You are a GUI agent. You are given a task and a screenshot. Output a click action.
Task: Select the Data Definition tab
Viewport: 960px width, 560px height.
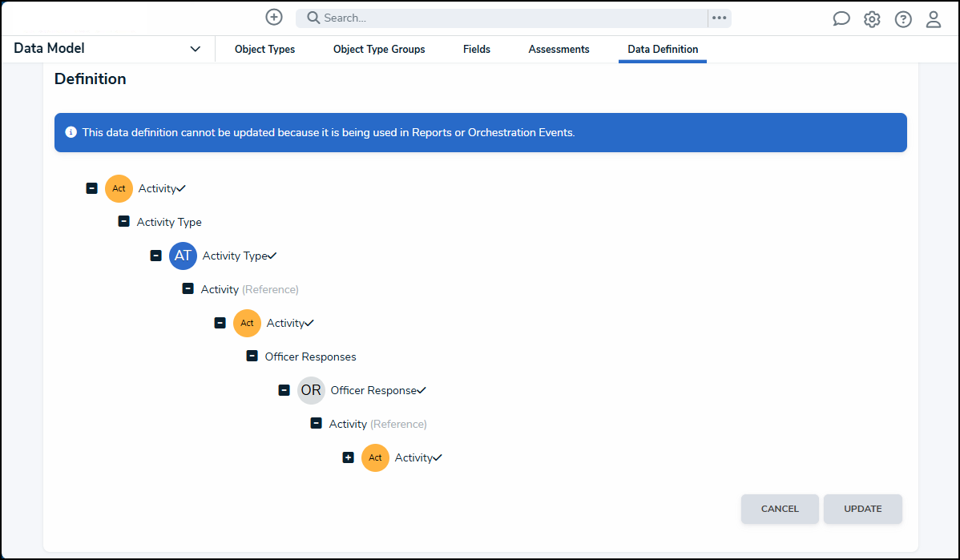pos(663,50)
